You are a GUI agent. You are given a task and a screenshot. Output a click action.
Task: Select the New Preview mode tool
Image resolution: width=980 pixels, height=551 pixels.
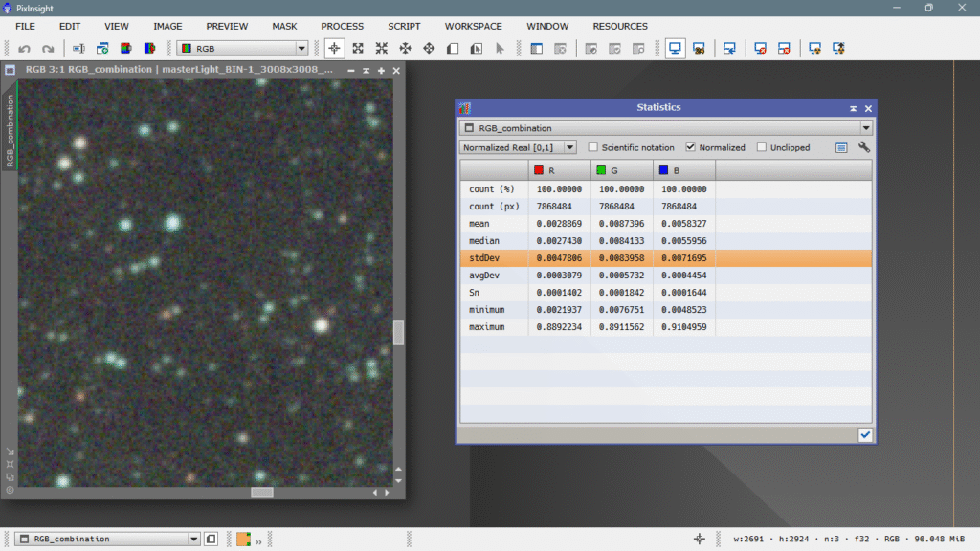(453, 49)
